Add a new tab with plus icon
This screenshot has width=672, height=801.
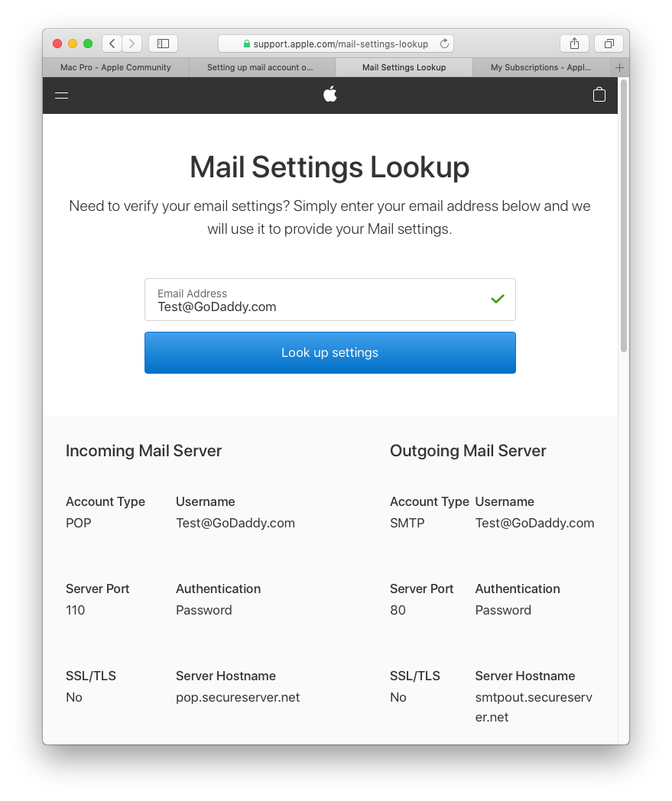620,67
